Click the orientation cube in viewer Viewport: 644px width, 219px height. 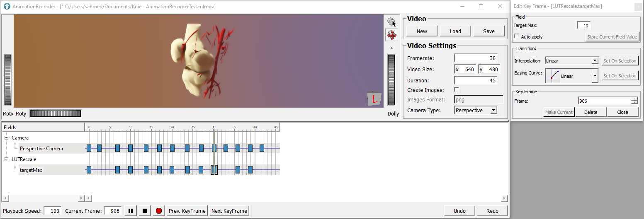pyautogui.click(x=374, y=99)
